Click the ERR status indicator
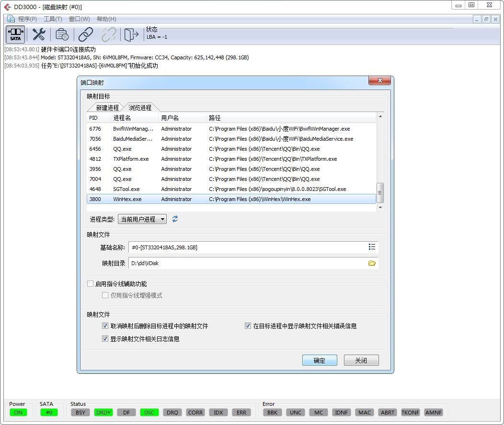This screenshot has width=504, height=425. [x=241, y=413]
